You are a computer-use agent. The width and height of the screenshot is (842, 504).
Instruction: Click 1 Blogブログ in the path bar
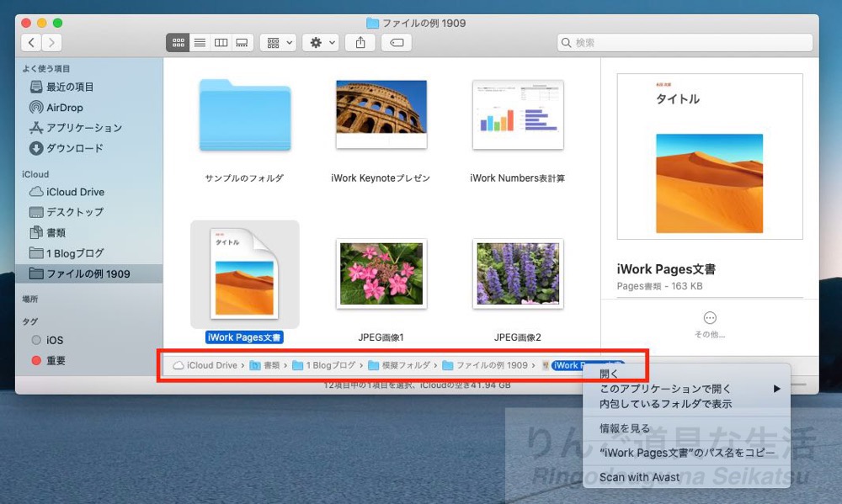pyautogui.click(x=324, y=365)
